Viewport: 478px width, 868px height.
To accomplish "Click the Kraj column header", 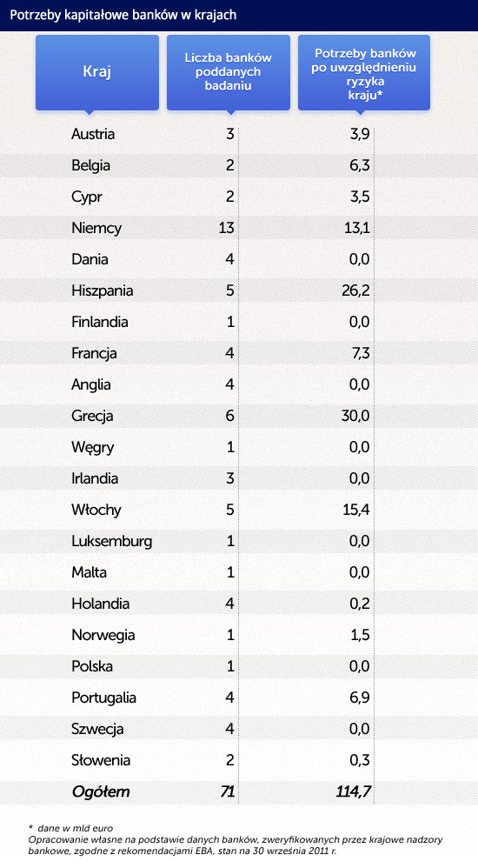I will point(96,72).
